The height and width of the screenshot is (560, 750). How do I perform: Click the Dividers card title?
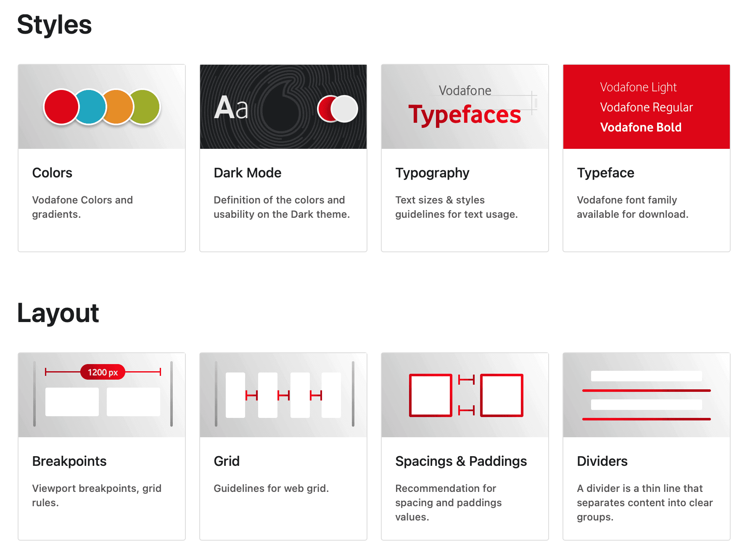point(602,461)
